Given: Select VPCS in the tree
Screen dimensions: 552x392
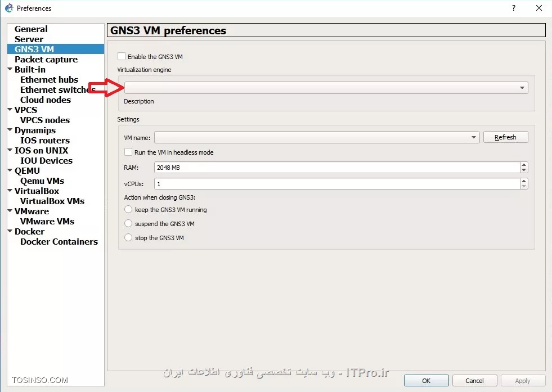Looking at the screenshot, I should (26, 110).
